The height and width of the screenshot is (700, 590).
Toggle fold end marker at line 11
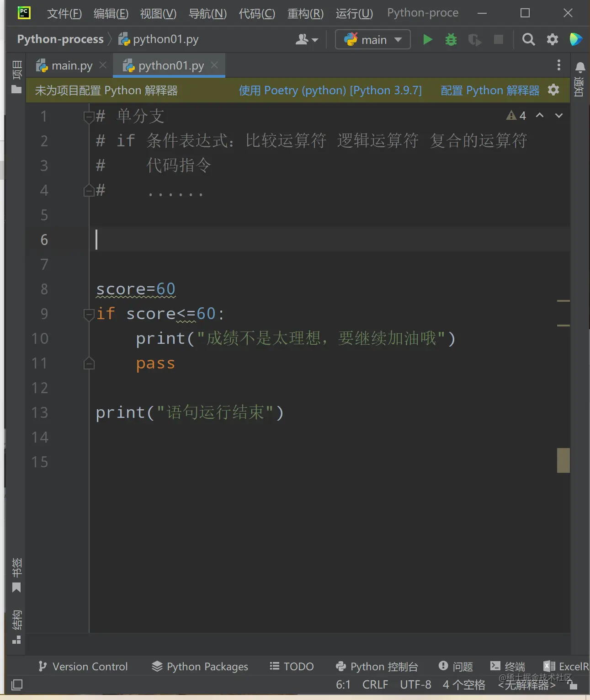pyautogui.click(x=89, y=363)
